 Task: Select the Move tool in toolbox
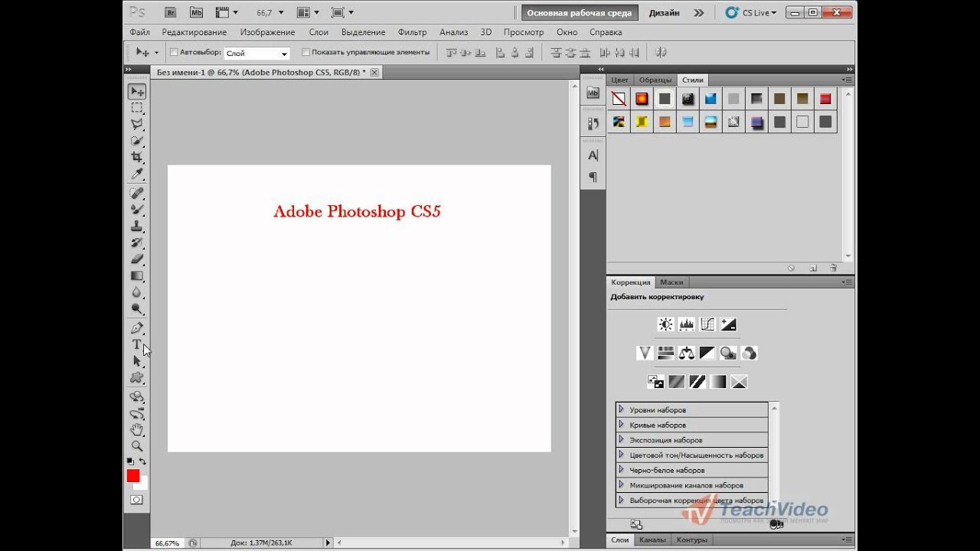[x=137, y=92]
